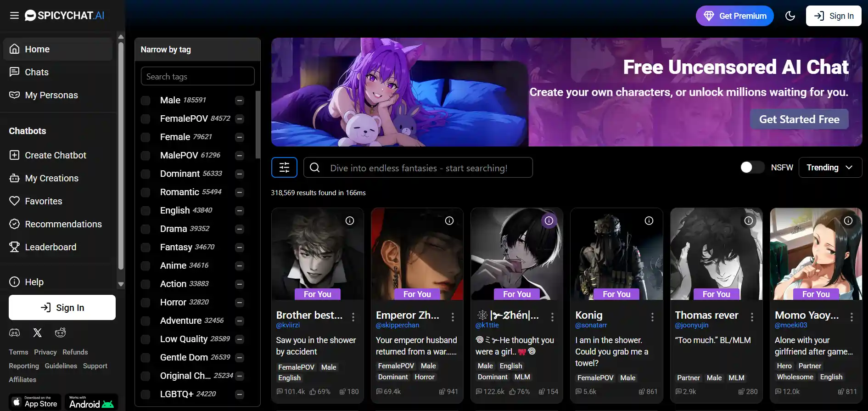Toggle the NSFW switch
Screen dimensions: 868x411
(752, 167)
